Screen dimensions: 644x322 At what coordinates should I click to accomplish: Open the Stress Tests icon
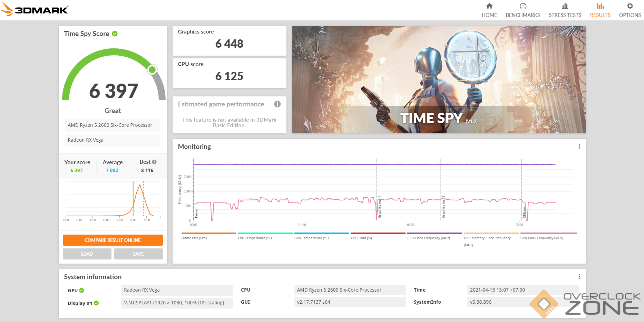click(565, 6)
